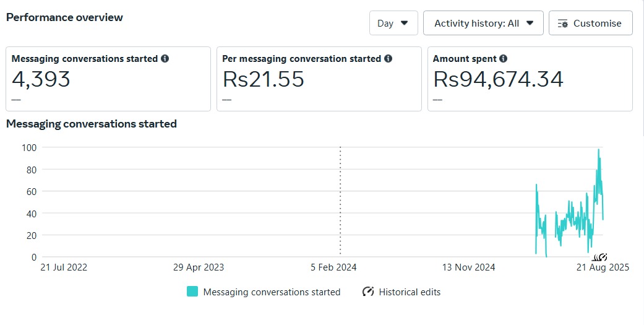Click info icon next to Amount spent
Viewport: 644px width, 325px height.
point(504,59)
